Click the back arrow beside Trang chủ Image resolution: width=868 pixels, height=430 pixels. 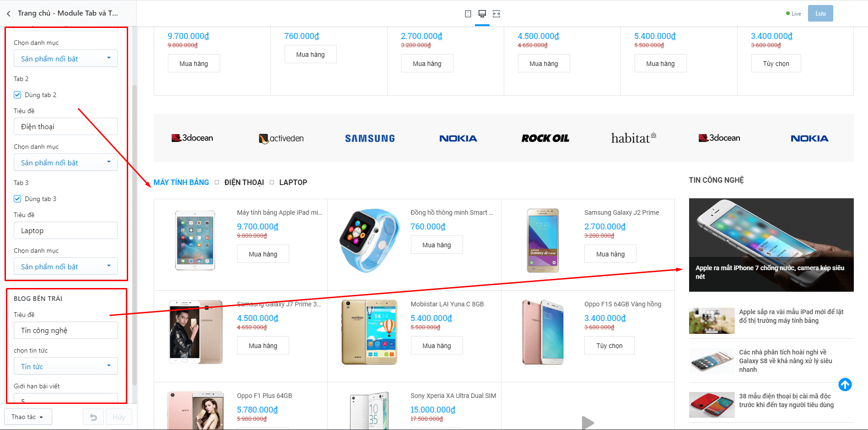[9, 14]
